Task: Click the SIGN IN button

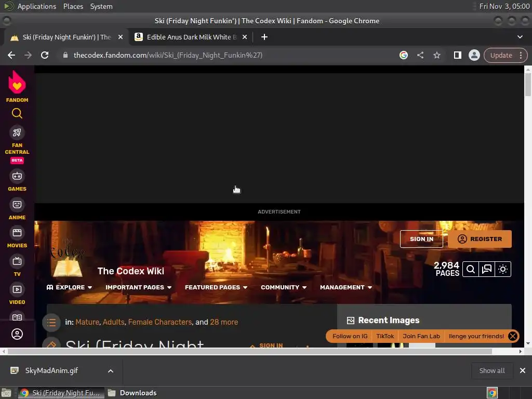Action: click(x=421, y=239)
